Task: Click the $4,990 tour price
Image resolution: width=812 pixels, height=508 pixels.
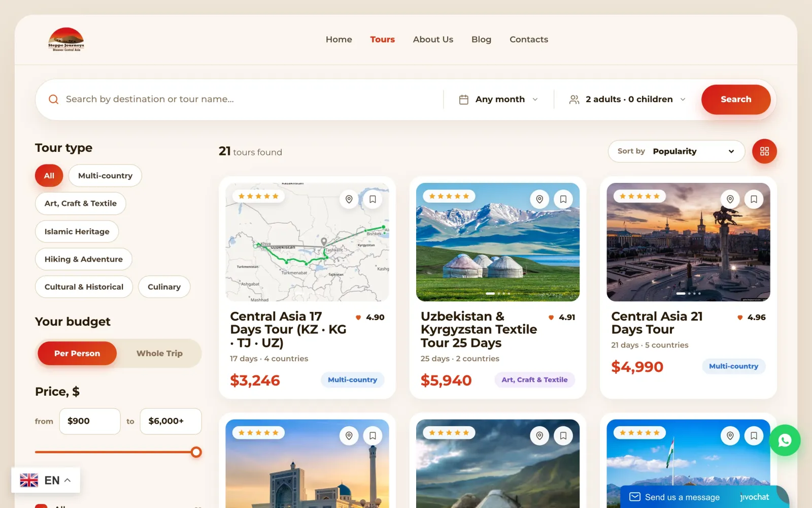Action: (x=637, y=367)
